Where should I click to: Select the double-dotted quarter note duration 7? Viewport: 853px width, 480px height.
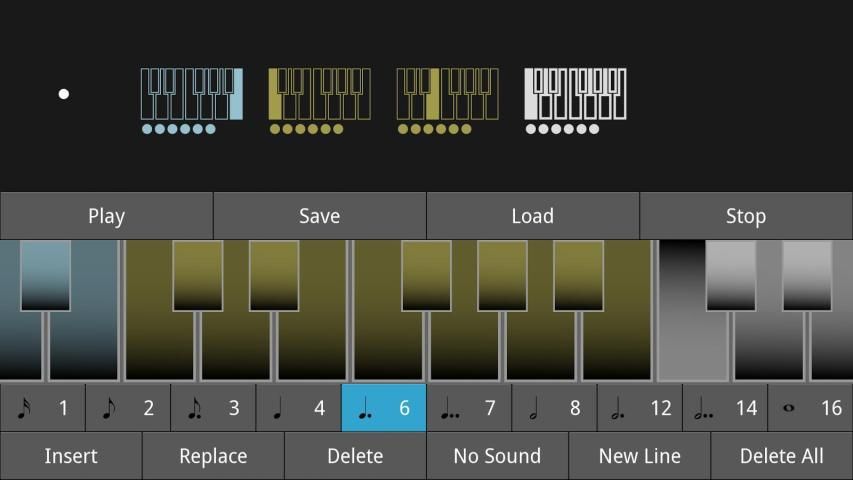[x=469, y=408]
